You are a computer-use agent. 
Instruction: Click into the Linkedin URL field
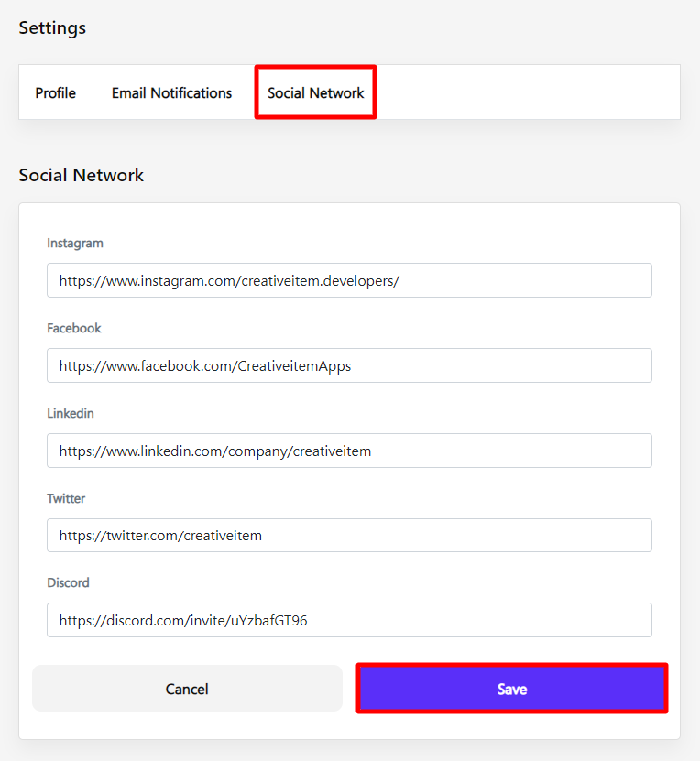tap(349, 451)
